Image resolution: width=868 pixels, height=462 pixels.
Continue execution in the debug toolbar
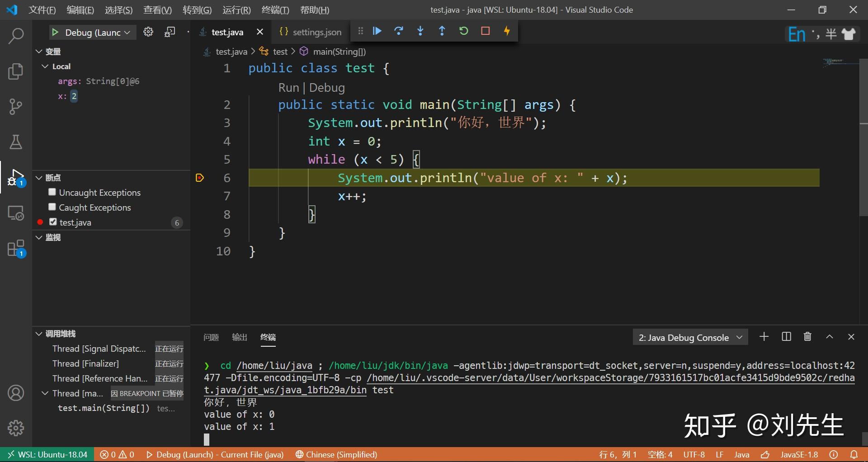[x=377, y=31]
